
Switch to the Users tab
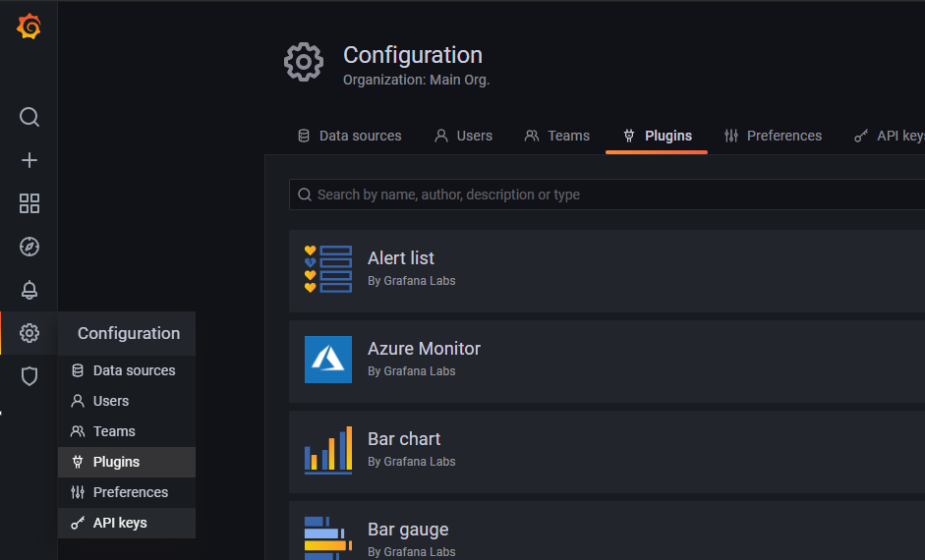463,136
